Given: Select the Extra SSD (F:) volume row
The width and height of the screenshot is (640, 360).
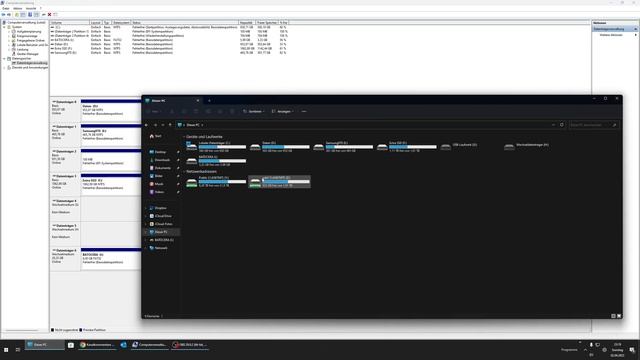Looking at the screenshot, I should [169, 48].
